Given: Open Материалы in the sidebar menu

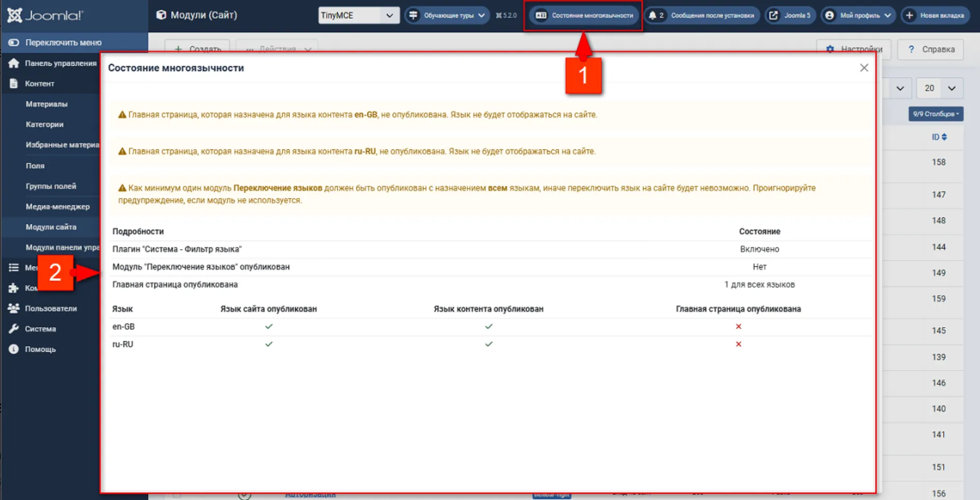Looking at the screenshot, I should [47, 104].
